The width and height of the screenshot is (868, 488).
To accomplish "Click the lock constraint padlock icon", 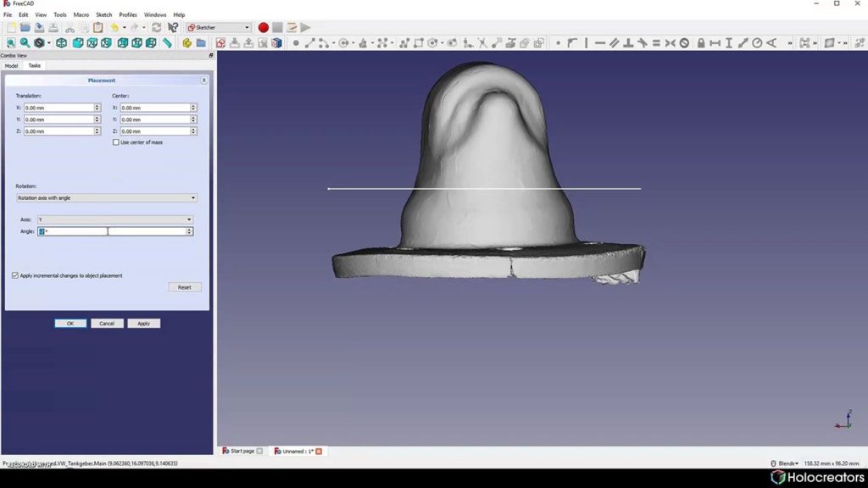I will 701,43.
